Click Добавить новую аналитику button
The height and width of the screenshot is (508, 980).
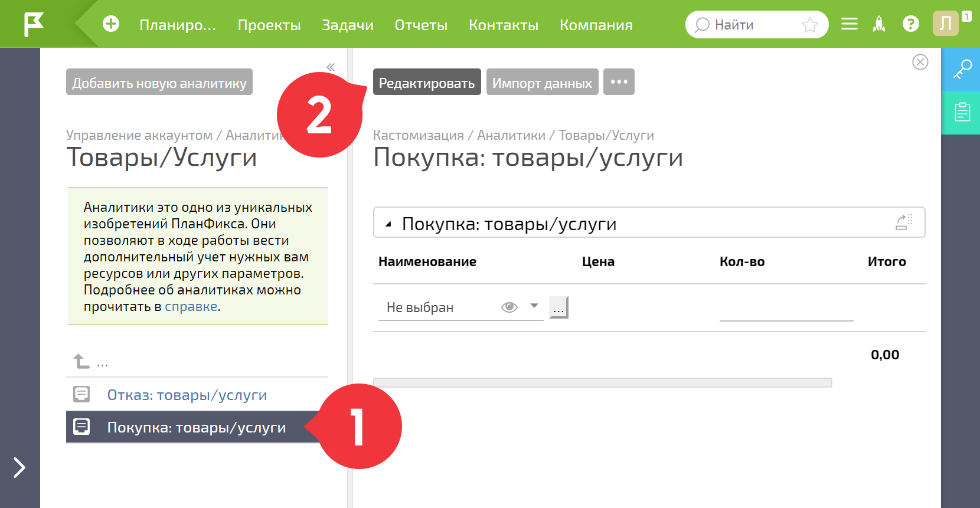pyautogui.click(x=159, y=81)
